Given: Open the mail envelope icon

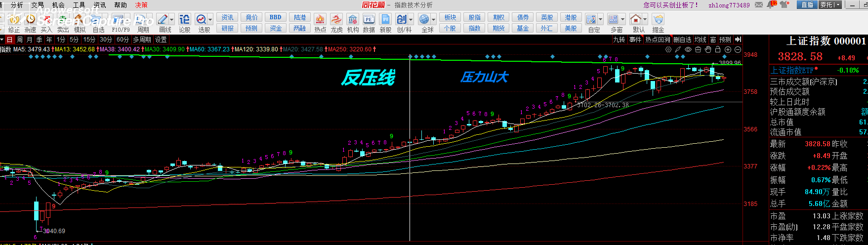Looking at the screenshot, I should pos(759,5).
